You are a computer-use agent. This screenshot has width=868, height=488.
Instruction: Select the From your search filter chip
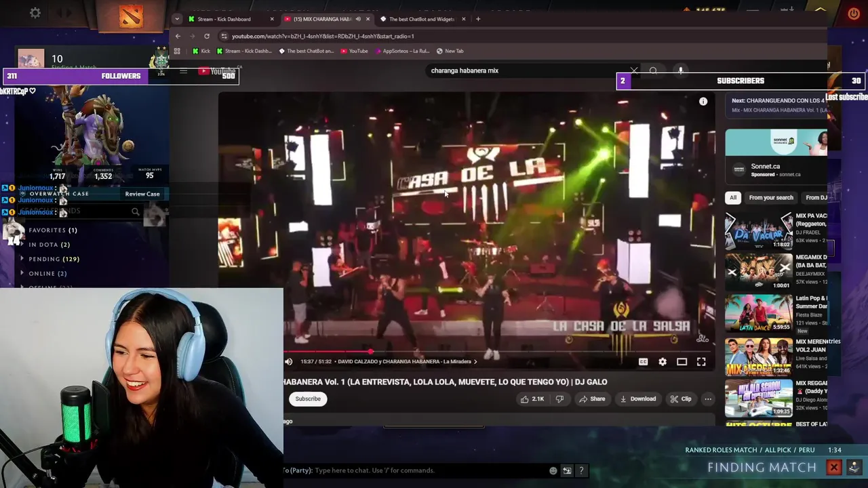click(771, 198)
